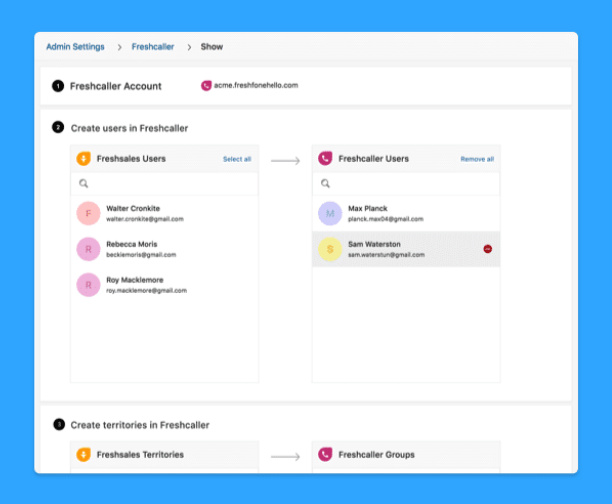
Task: Click the Freshcaller Account heading
Action: coord(116,86)
